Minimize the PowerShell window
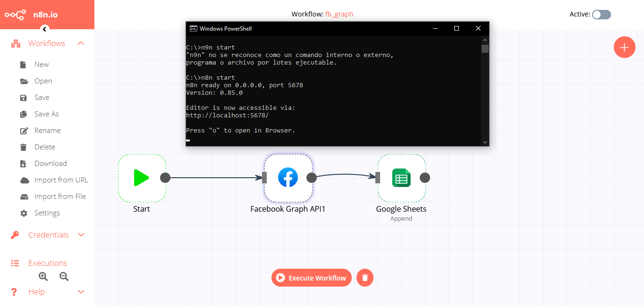The image size is (644, 305). [x=434, y=28]
